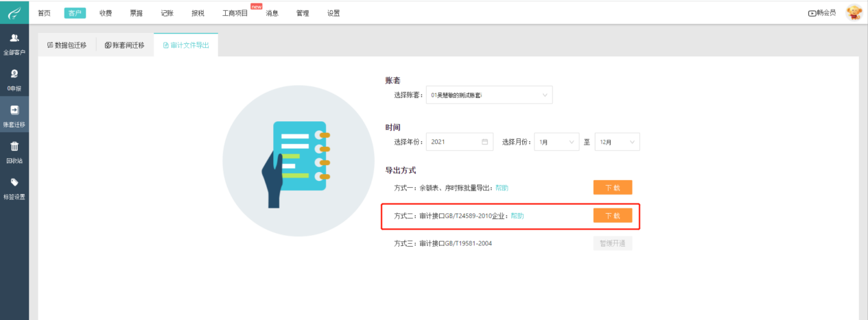The width and height of the screenshot is (868, 320).
Task: Select 账套迁移 sidebar icon
Action: (x=14, y=110)
